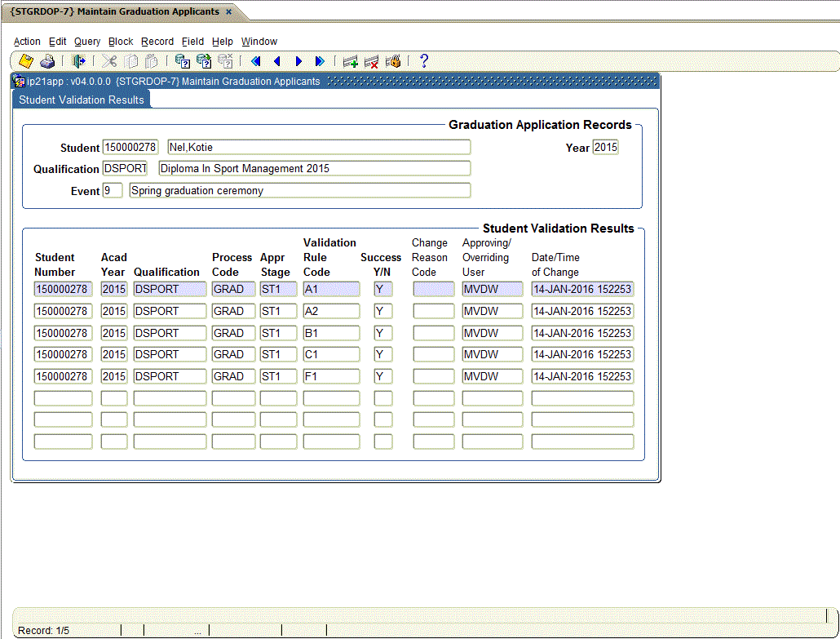This screenshot has height=639, width=840.
Task: Click the Cancel Query icon
Action: tap(224, 61)
